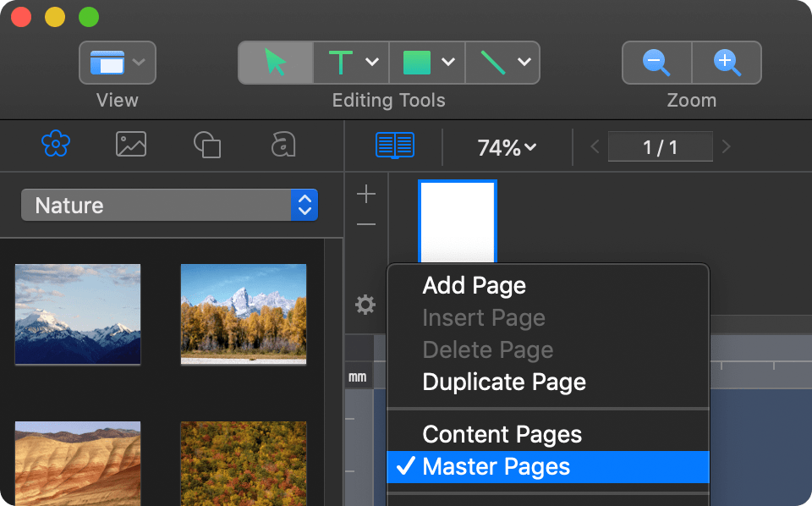
Task: Toggle facing pages view with the book icon
Action: pos(394,145)
